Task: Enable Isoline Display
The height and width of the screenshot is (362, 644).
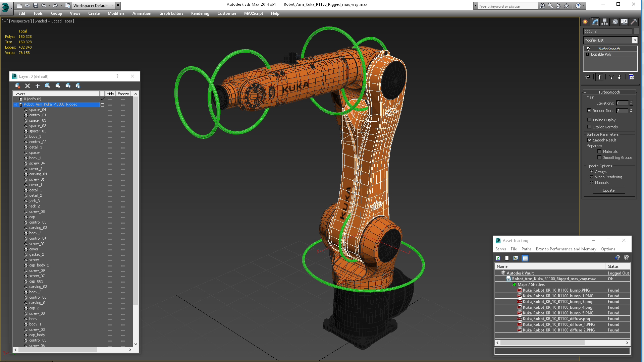Action: pyautogui.click(x=589, y=120)
